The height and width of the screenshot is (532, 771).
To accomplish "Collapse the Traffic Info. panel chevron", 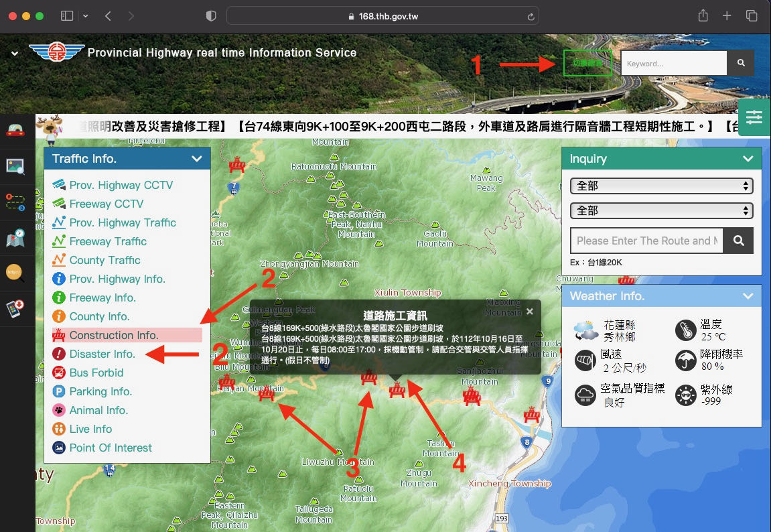I will coord(197,158).
